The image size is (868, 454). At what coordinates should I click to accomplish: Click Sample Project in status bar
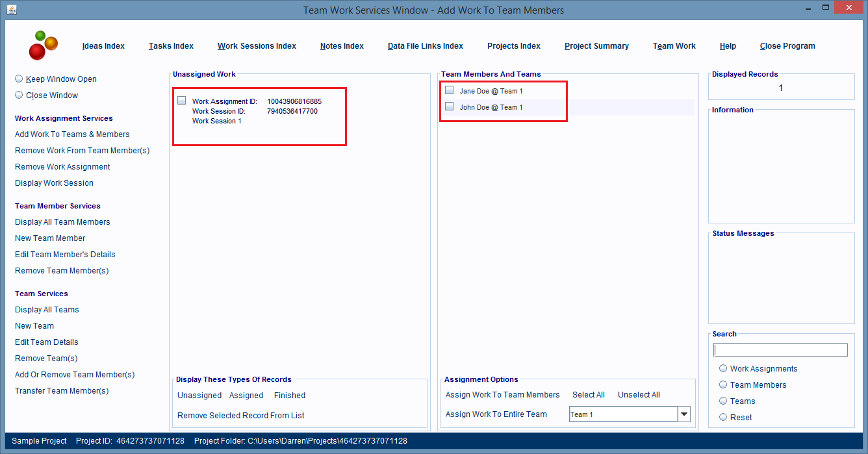(39, 441)
